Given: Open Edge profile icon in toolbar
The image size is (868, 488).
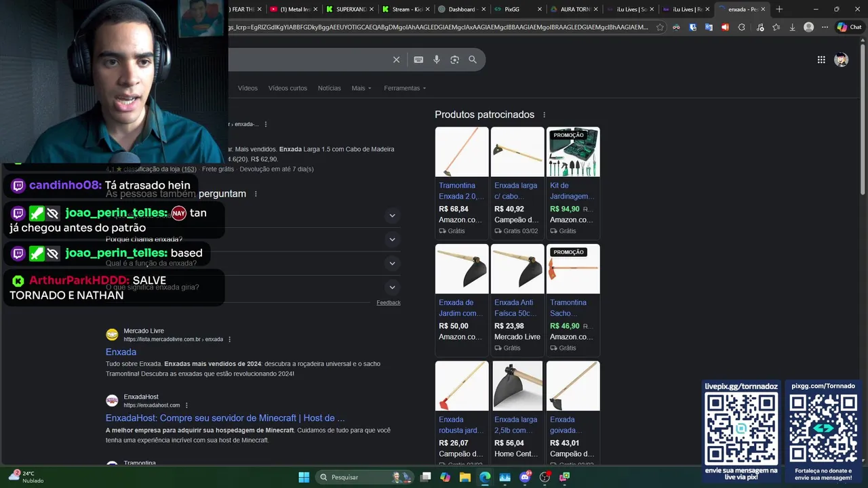Looking at the screenshot, I should [x=808, y=27].
